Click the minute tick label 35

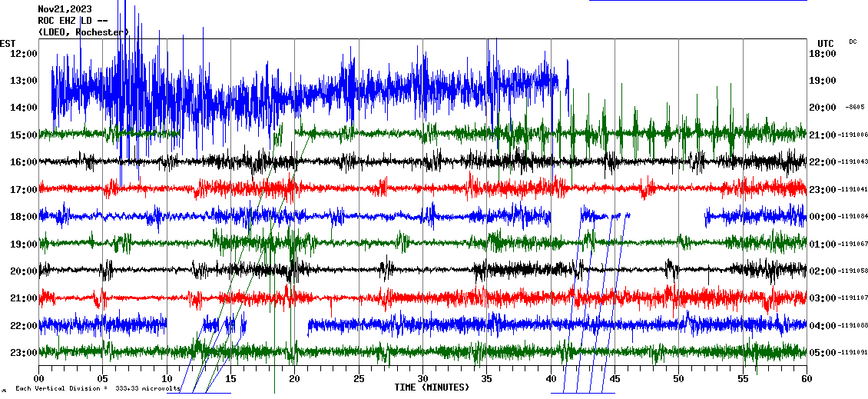486,378
